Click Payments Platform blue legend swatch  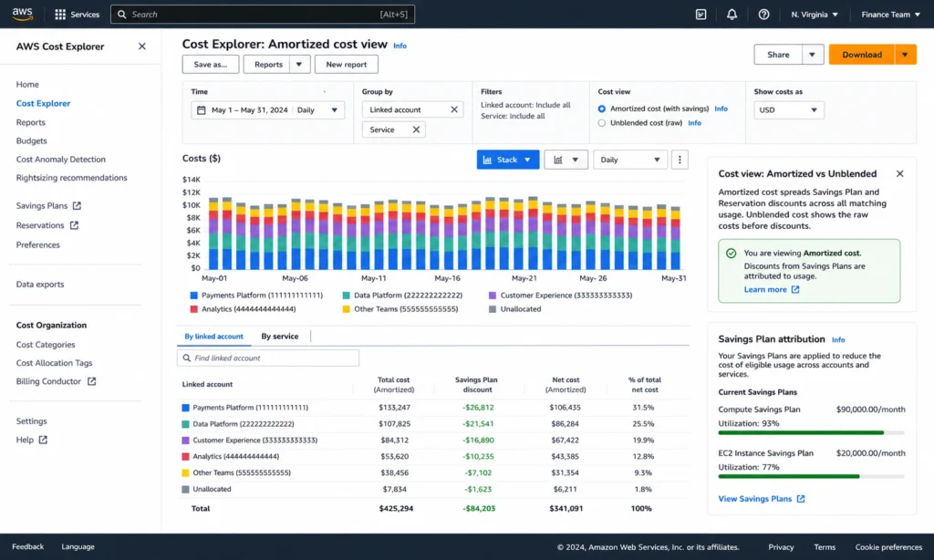[x=193, y=296]
